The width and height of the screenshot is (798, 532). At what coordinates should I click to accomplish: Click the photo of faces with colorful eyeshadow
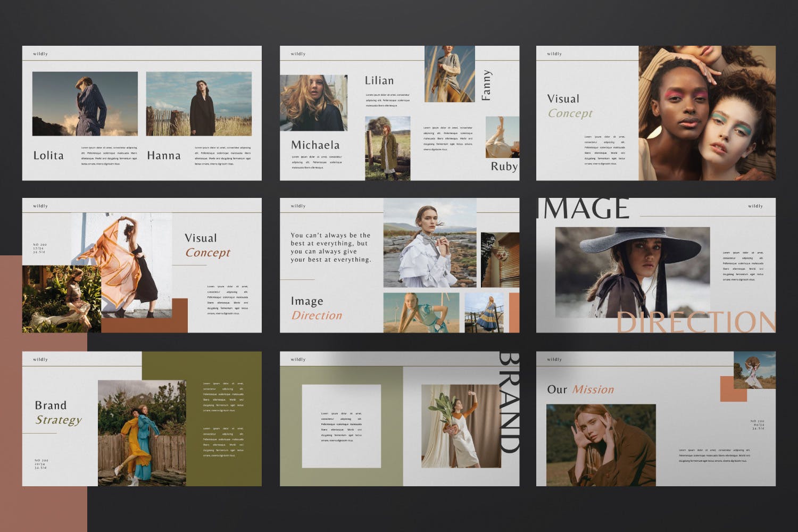click(x=706, y=113)
